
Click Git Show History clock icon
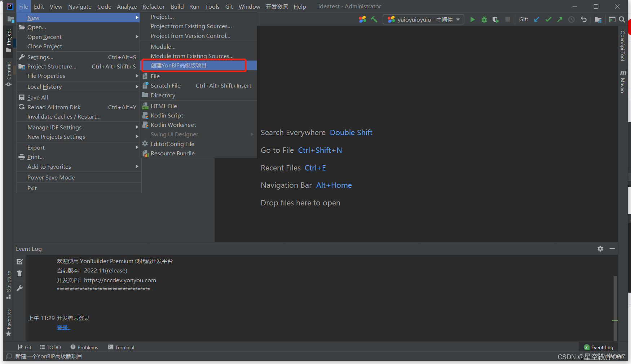572,19
